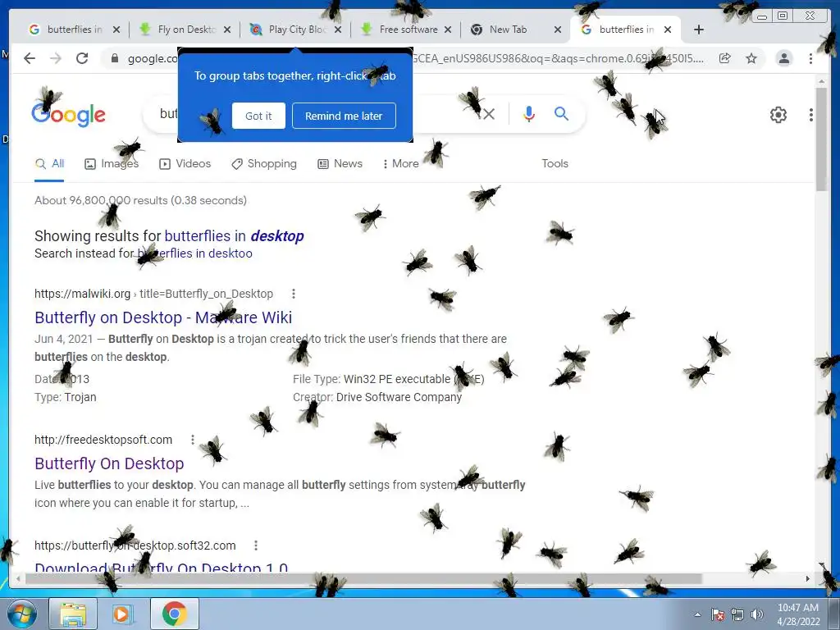Screen dimensions: 840x630
Task: Open media player from taskbar
Action: pos(123,614)
